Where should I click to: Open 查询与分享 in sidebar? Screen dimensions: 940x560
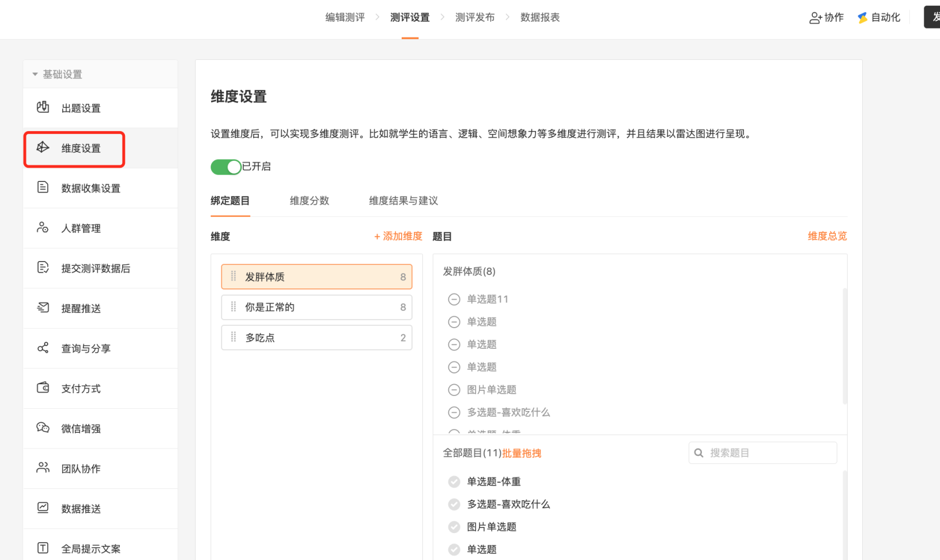tap(101, 348)
